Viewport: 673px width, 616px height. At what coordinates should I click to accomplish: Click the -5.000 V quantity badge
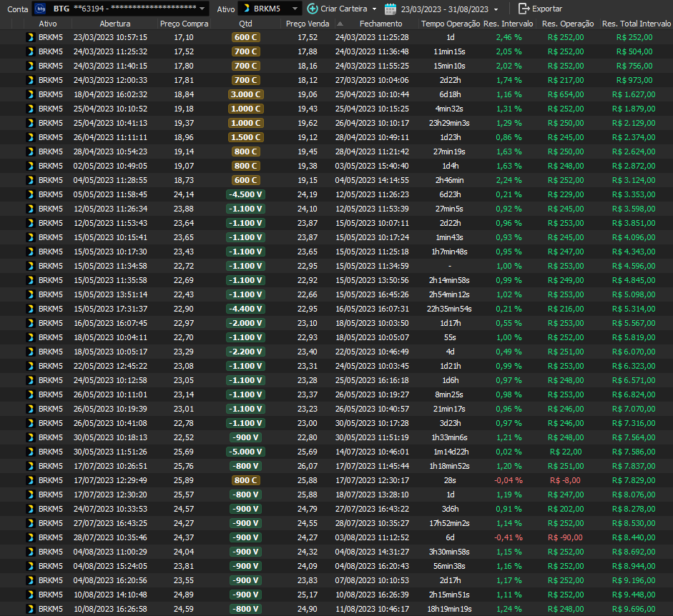coord(246,452)
